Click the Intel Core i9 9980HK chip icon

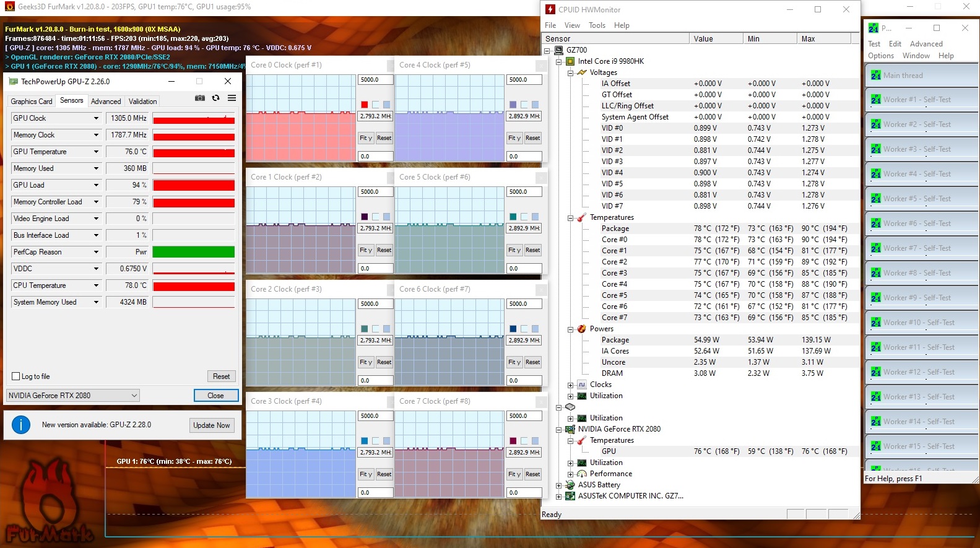point(570,61)
